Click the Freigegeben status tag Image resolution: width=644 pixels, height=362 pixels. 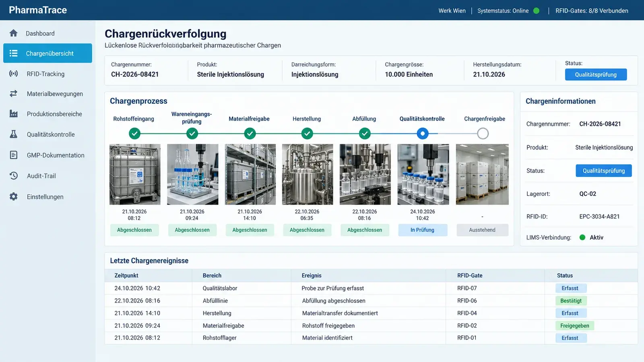575,326
